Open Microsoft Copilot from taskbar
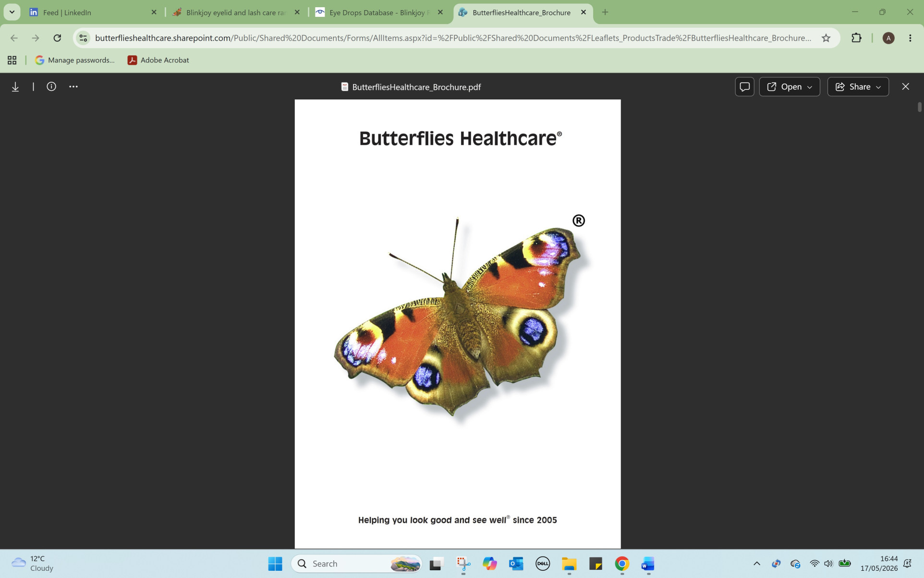Image resolution: width=924 pixels, height=578 pixels. [x=489, y=564]
